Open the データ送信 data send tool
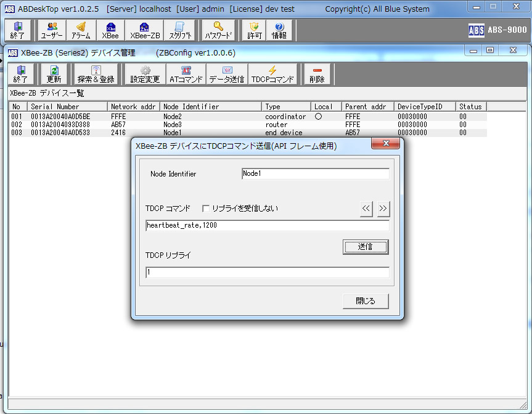 pos(227,74)
